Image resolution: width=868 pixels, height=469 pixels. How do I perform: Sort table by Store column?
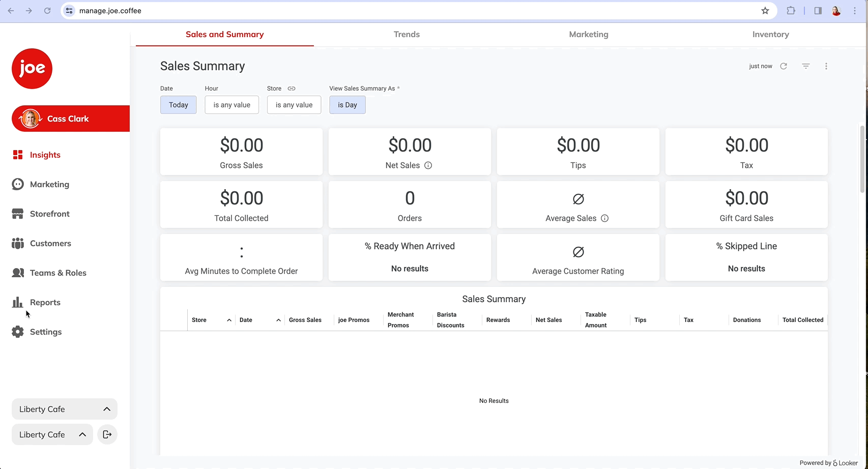[211, 320]
